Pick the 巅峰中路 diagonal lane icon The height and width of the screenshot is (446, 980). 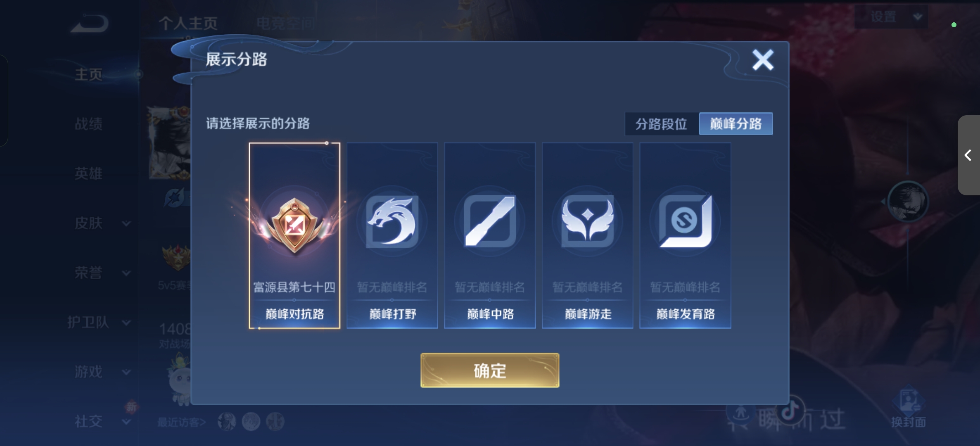[x=490, y=221]
